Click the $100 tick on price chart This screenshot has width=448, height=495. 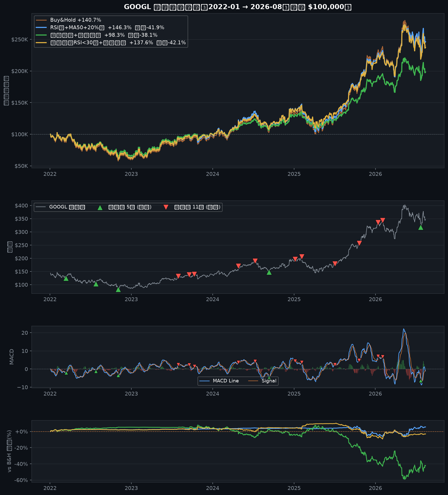tap(21, 285)
